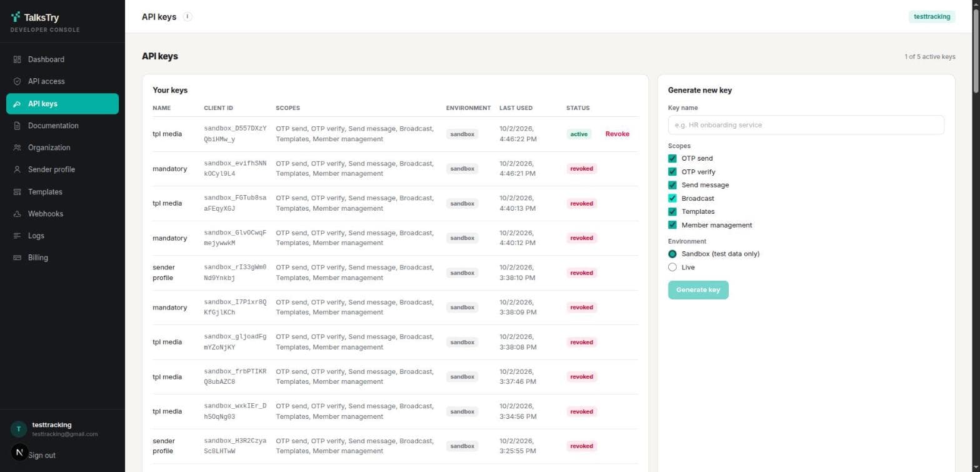Viewport: 980px width, 472px height.
Task: Click the Generate key button
Action: click(x=698, y=290)
